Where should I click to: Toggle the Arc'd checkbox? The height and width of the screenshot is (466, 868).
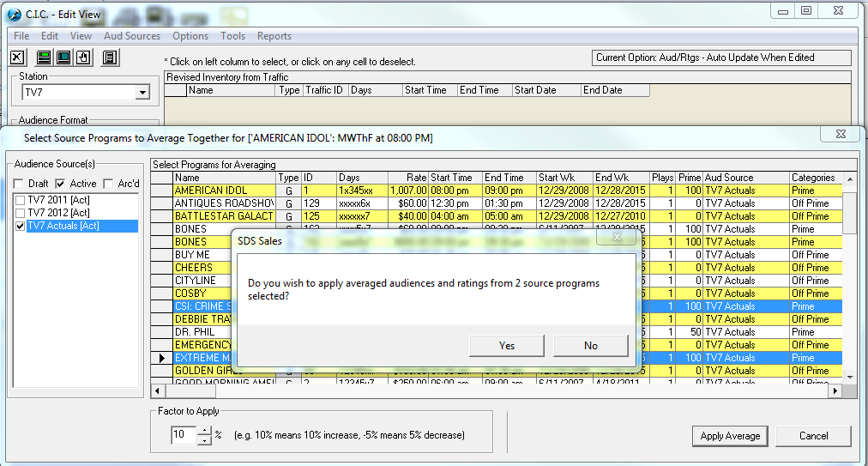[108, 184]
